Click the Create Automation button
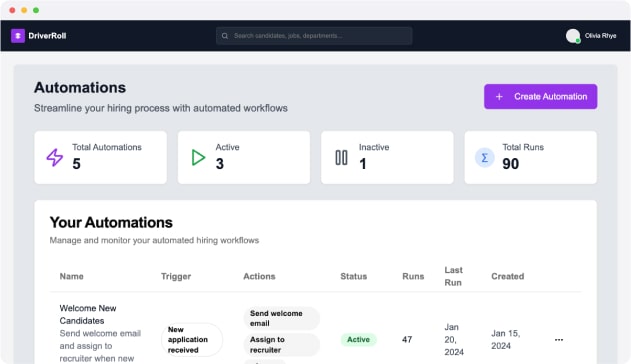 point(540,97)
